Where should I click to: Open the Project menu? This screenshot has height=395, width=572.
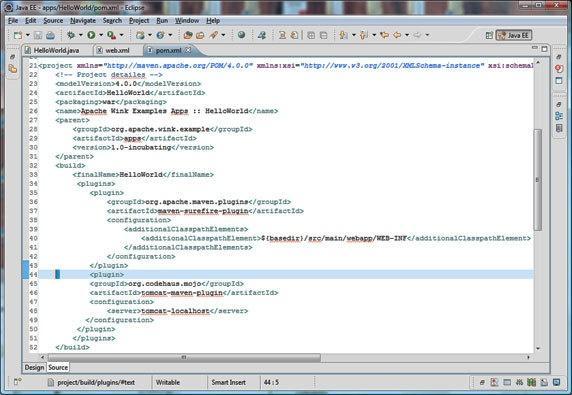139,20
